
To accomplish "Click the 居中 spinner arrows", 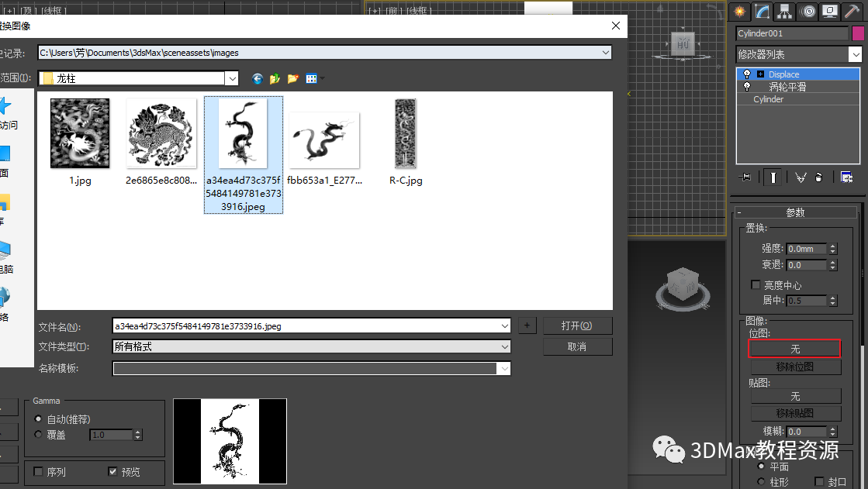I will coord(832,301).
